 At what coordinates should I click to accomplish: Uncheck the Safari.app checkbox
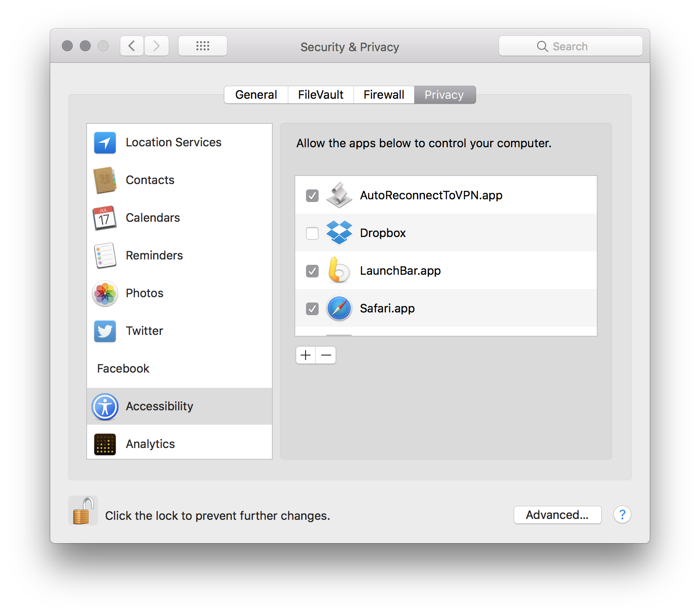(312, 309)
